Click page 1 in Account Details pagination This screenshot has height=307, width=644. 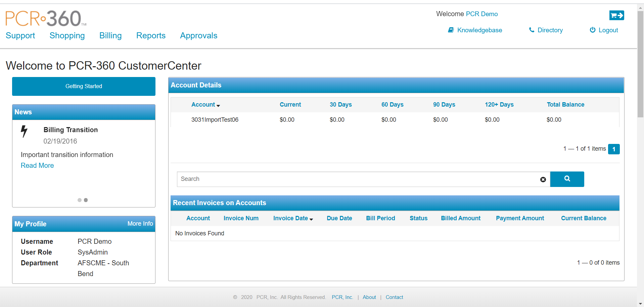614,149
